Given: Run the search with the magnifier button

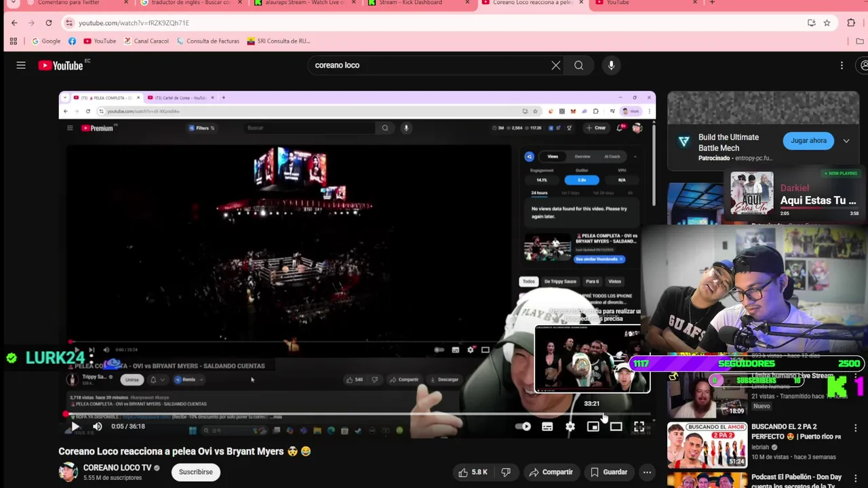Looking at the screenshot, I should [578, 65].
